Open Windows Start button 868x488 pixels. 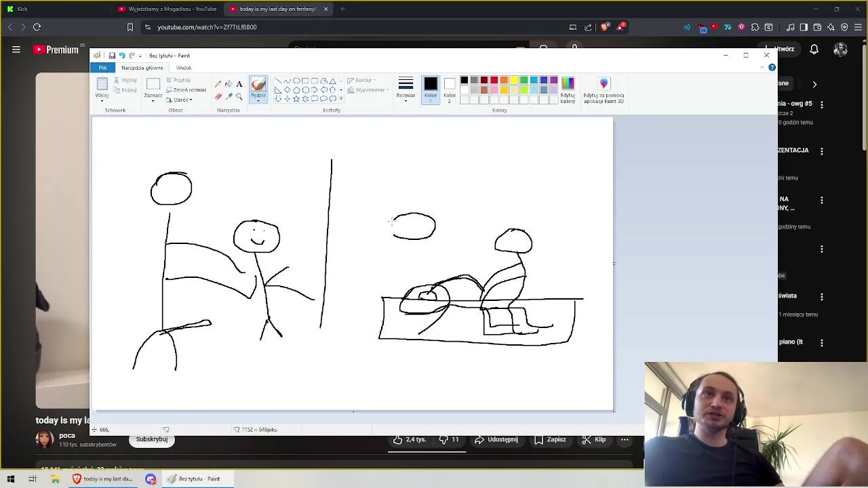[11, 479]
